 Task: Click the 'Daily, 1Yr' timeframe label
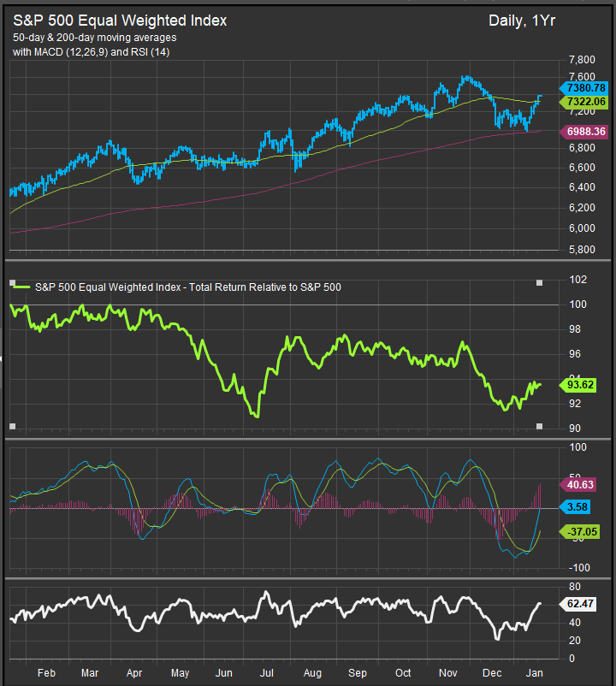pos(522,21)
